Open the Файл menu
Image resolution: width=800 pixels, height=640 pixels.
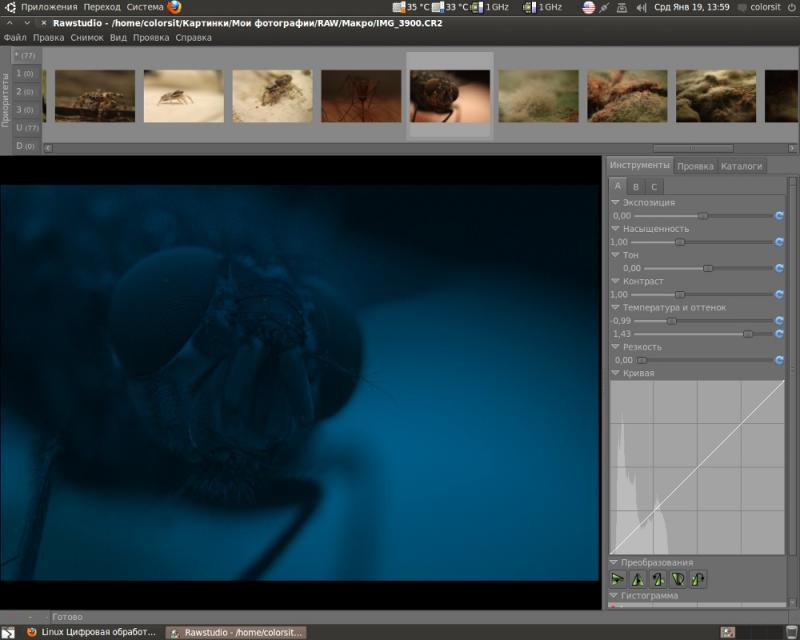pos(15,38)
